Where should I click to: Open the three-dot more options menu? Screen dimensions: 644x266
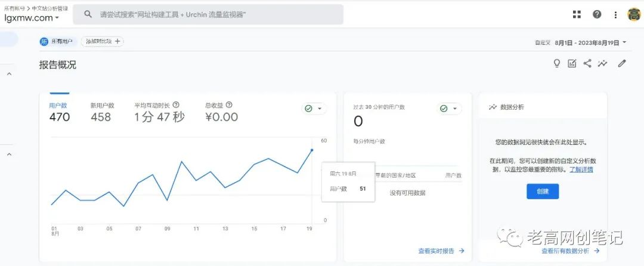615,14
